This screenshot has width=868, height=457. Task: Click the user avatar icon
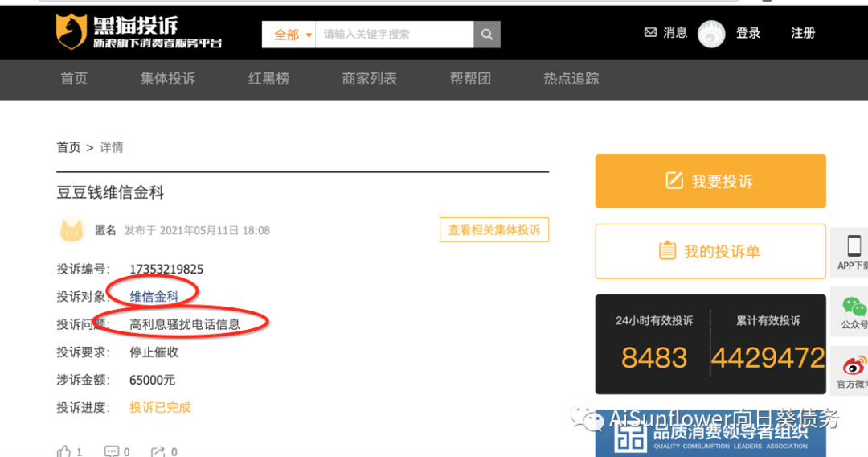[711, 34]
